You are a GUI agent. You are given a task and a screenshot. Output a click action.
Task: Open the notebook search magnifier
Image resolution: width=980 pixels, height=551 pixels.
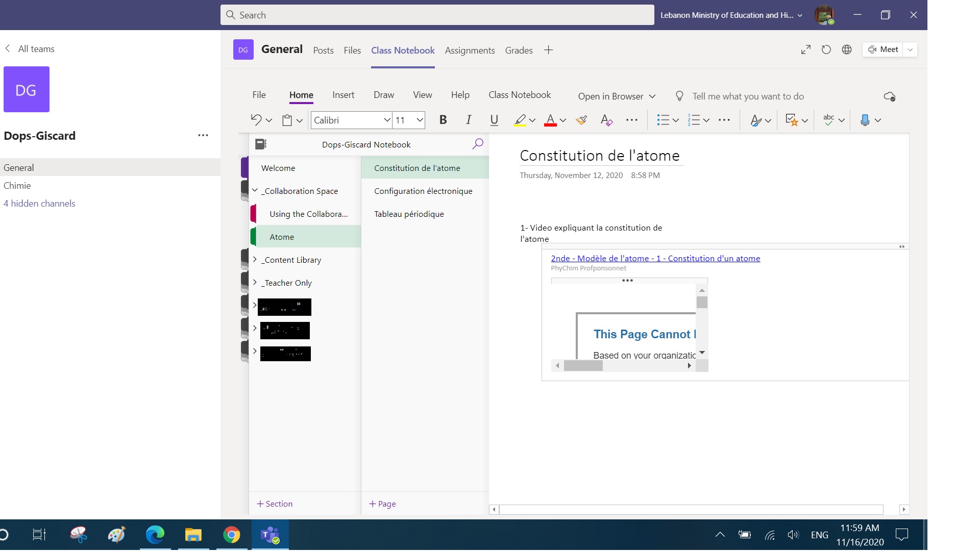(477, 144)
